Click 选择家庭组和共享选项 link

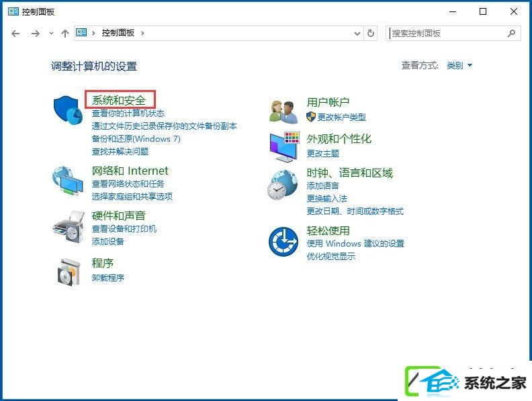coord(132,196)
